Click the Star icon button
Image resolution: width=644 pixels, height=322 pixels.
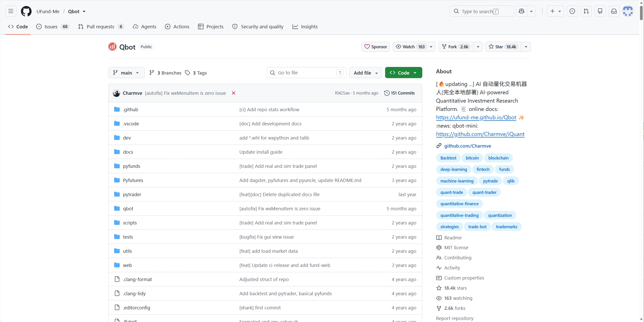point(503,47)
